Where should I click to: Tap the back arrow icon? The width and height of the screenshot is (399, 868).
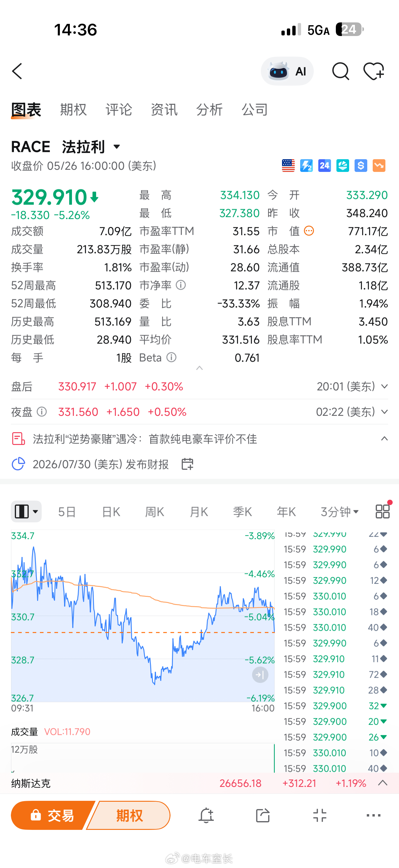[x=17, y=71]
